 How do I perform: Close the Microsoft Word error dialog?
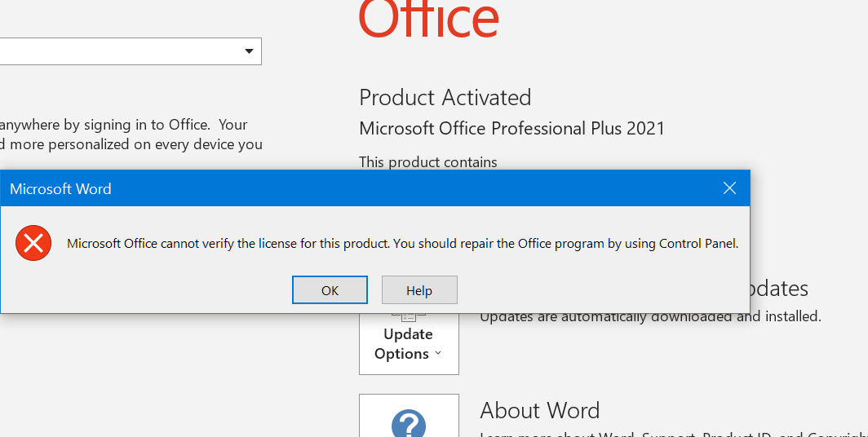pos(729,188)
